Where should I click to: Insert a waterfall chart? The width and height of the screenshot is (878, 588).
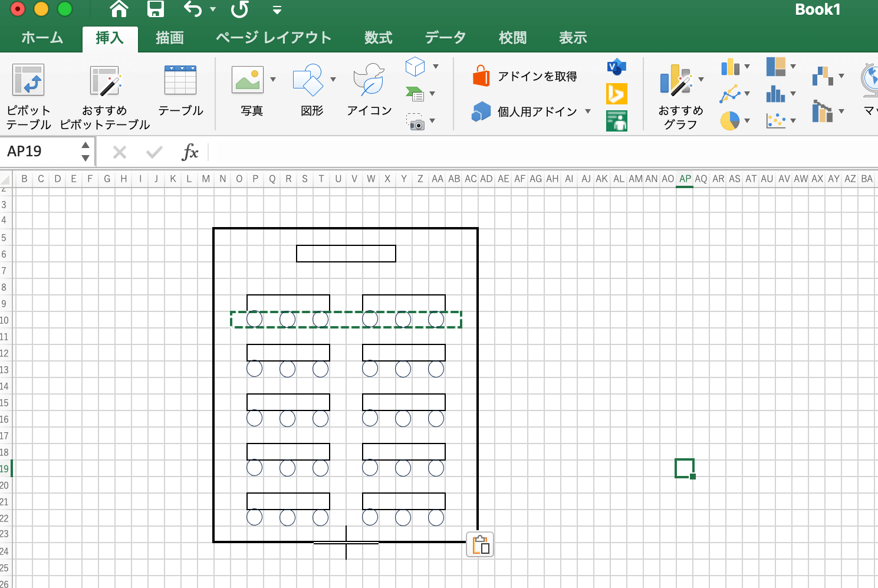pyautogui.click(x=823, y=76)
